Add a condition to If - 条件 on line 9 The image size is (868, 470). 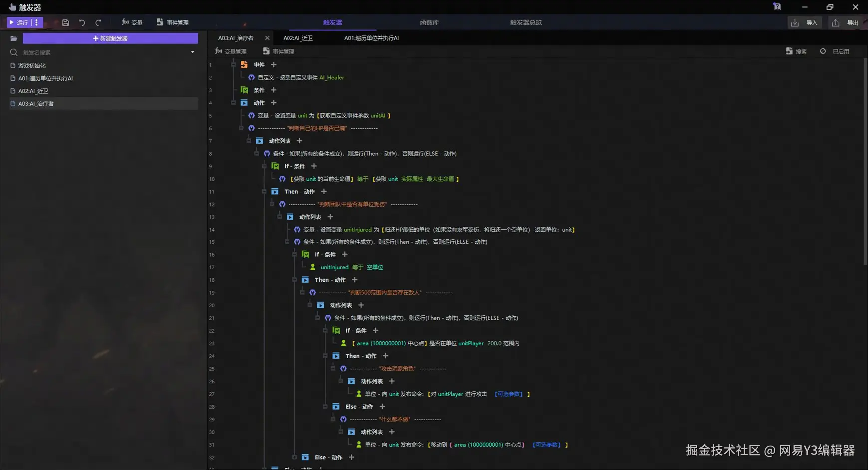pos(314,166)
